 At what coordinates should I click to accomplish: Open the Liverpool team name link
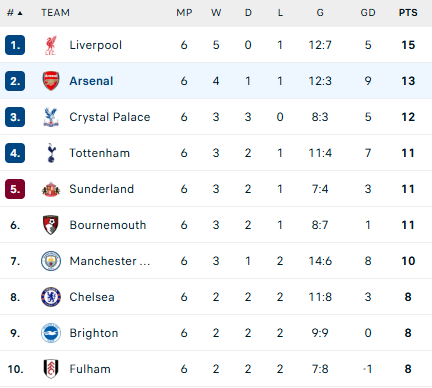(x=96, y=45)
